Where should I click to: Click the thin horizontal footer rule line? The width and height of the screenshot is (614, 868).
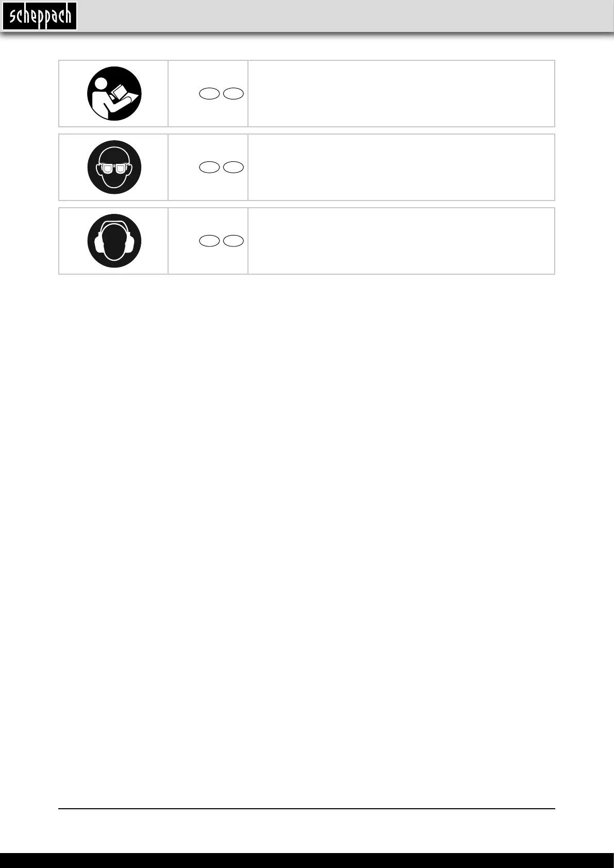(307, 809)
